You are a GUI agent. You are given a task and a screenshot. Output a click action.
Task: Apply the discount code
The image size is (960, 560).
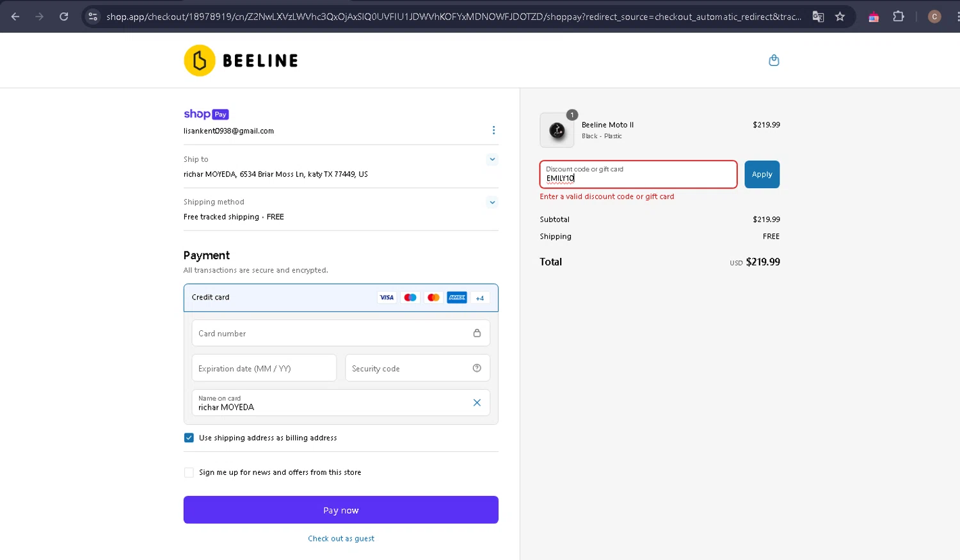point(762,174)
